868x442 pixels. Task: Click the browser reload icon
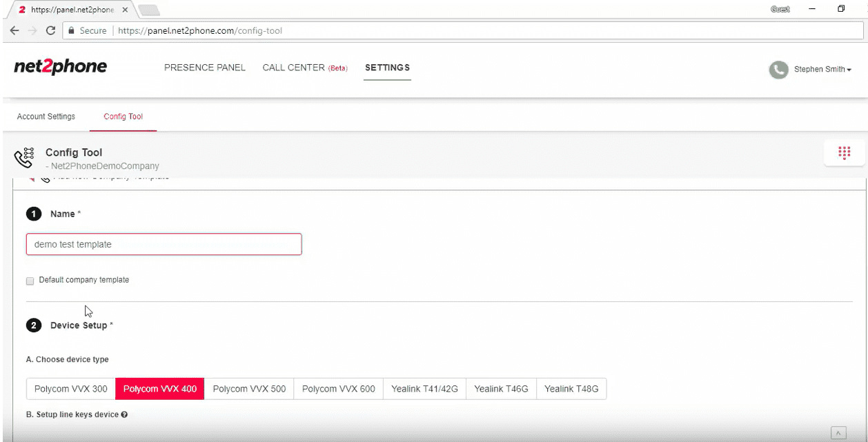pyautogui.click(x=50, y=30)
